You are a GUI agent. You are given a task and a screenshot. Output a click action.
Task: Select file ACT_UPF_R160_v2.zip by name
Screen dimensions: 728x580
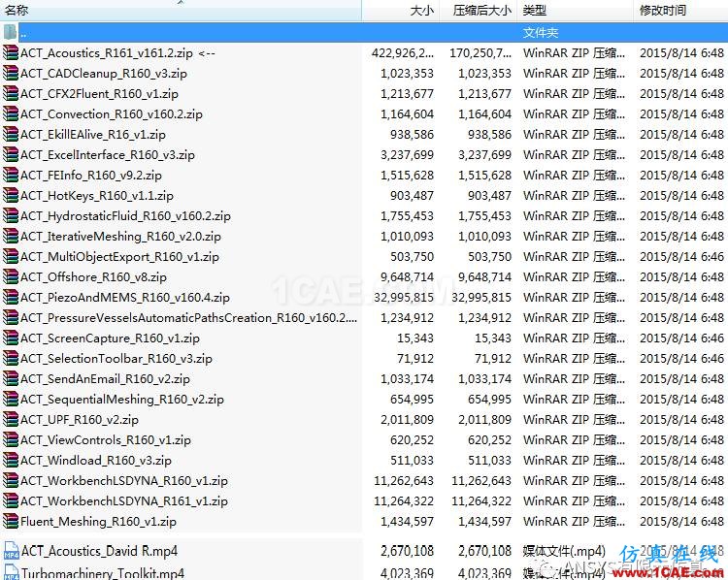[80, 420]
